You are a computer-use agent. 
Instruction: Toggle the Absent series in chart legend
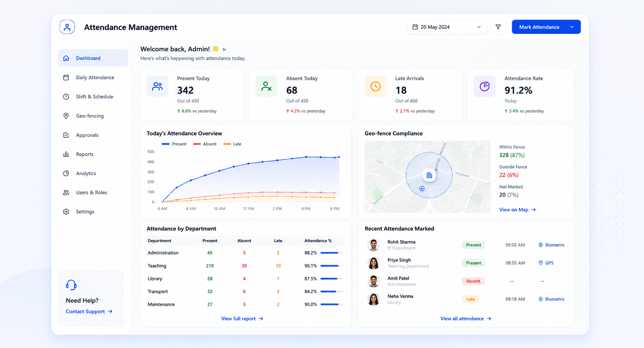(205, 144)
